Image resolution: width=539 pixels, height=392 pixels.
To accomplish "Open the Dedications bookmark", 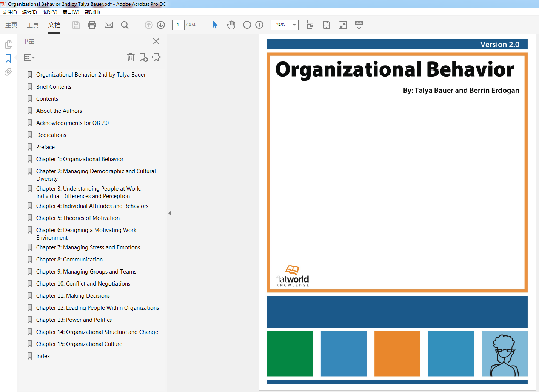I will coord(51,135).
